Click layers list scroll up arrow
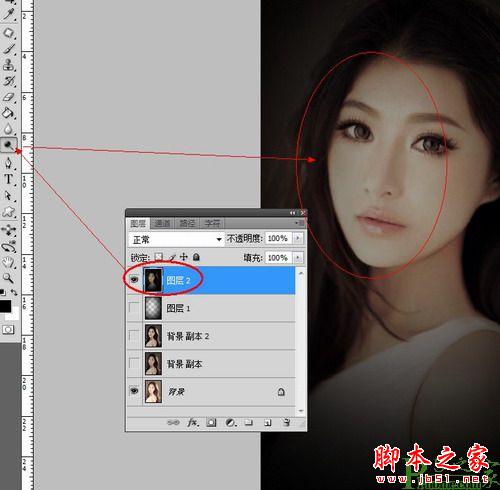Image resolution: width=500 pixels, height=490 pixels. pyautogui.click(x=301, y=273)
